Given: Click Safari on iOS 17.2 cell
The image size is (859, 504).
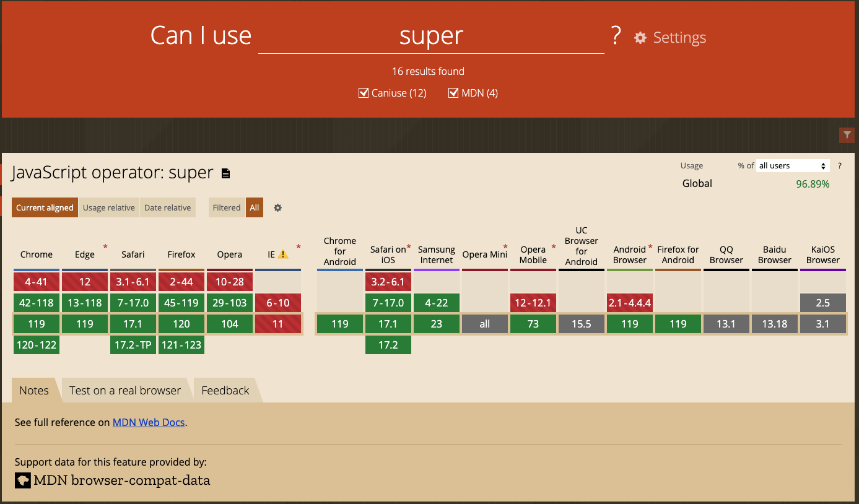Looking at the screenshot, I should [388, 345].
